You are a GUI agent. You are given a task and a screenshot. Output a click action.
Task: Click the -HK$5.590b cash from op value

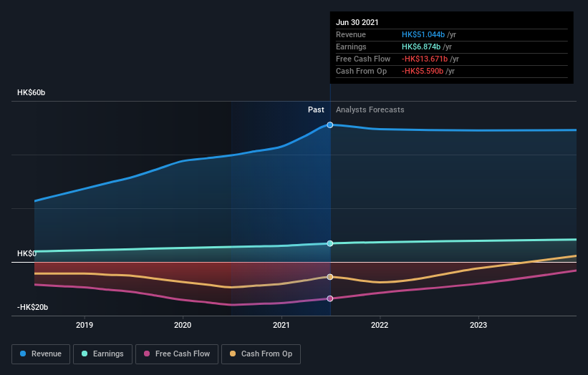pyautogui.click(x=423, y=71)
